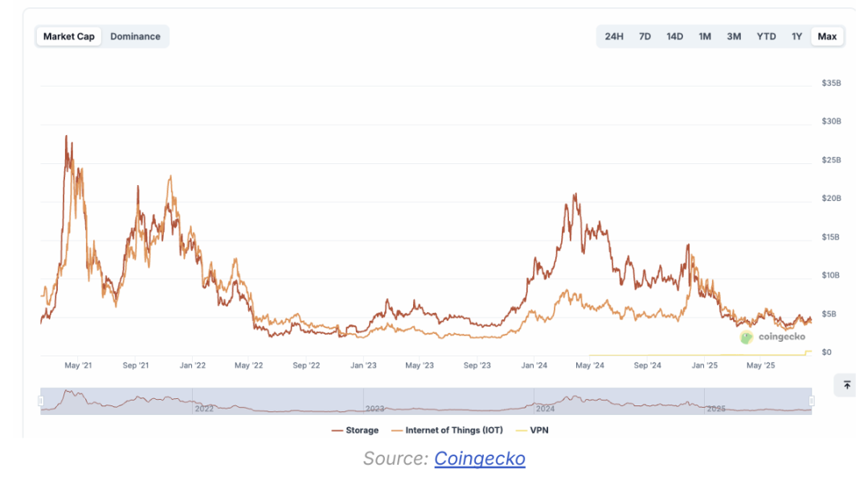Switch to the Market Cap tab
The height and width of the screenshot is (477, 868).
click(x=69, y=36)
